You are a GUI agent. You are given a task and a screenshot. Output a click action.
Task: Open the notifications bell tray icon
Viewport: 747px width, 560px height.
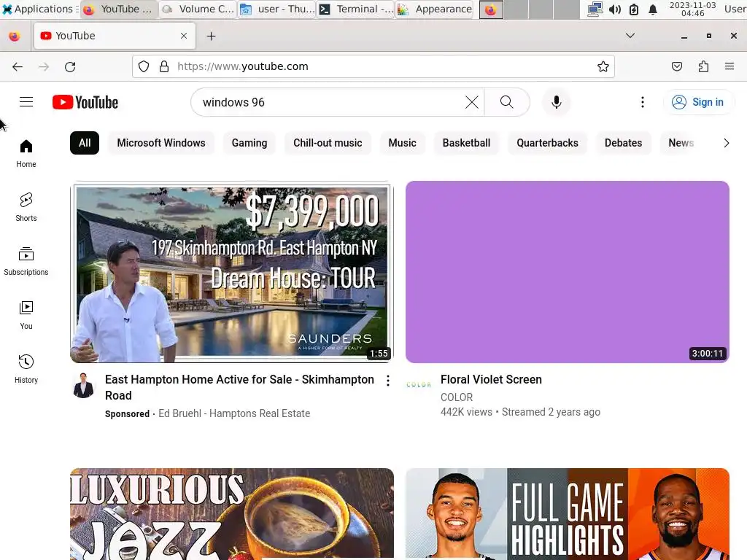point(653,9)
